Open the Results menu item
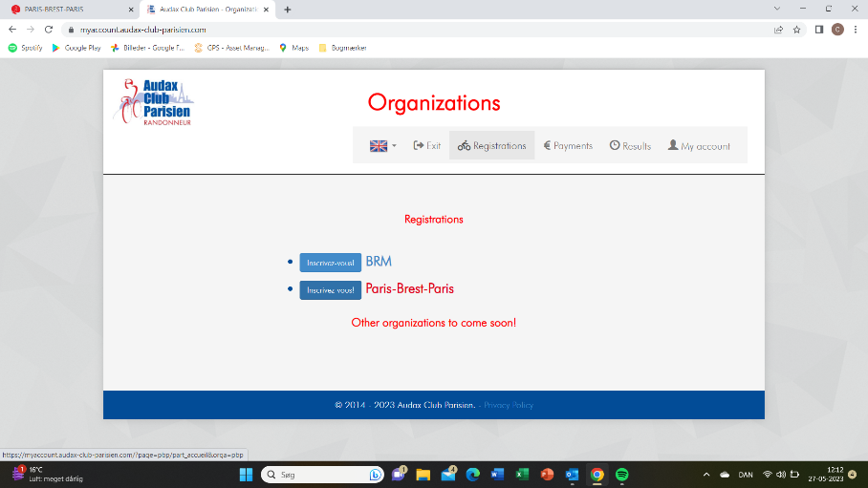Image resolution: width=868 pixels, height=488 pixels. tap(630, 145)
